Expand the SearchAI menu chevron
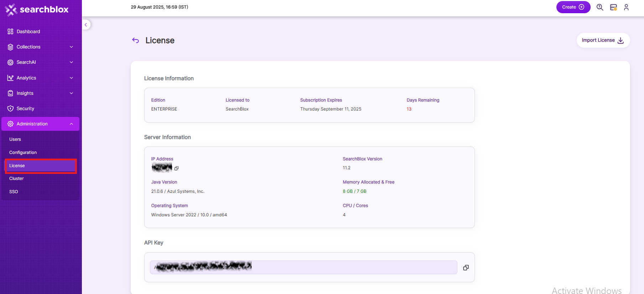This screenshot has width=644, height=294. coord(71,62)
